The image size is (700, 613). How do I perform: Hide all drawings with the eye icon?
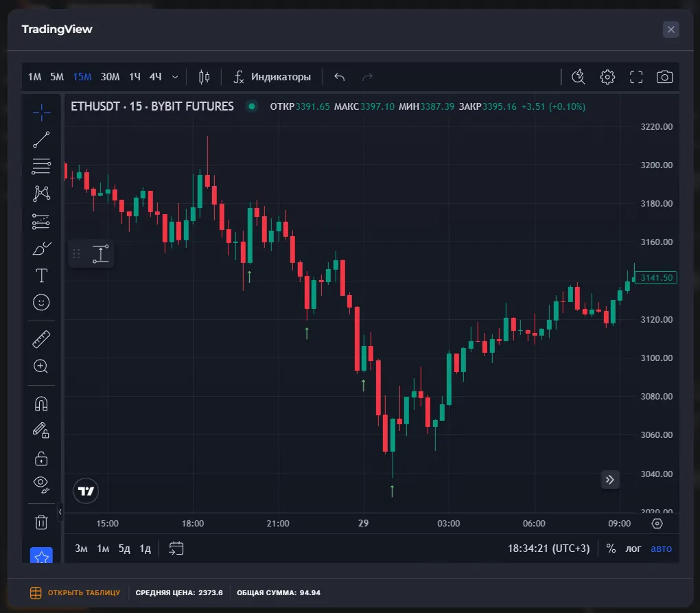[x=41, y=485]
